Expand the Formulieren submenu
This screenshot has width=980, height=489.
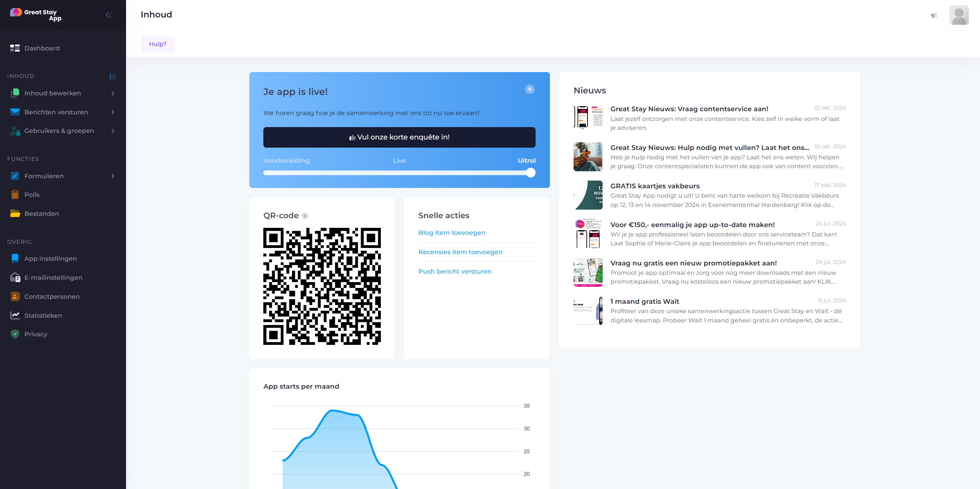(113, 176)
